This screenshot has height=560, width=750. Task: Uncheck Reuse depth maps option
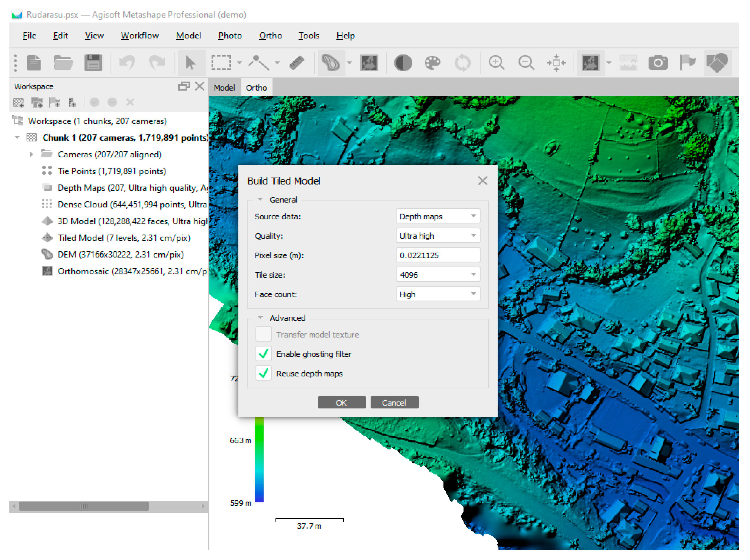click(x=263, y=373)
